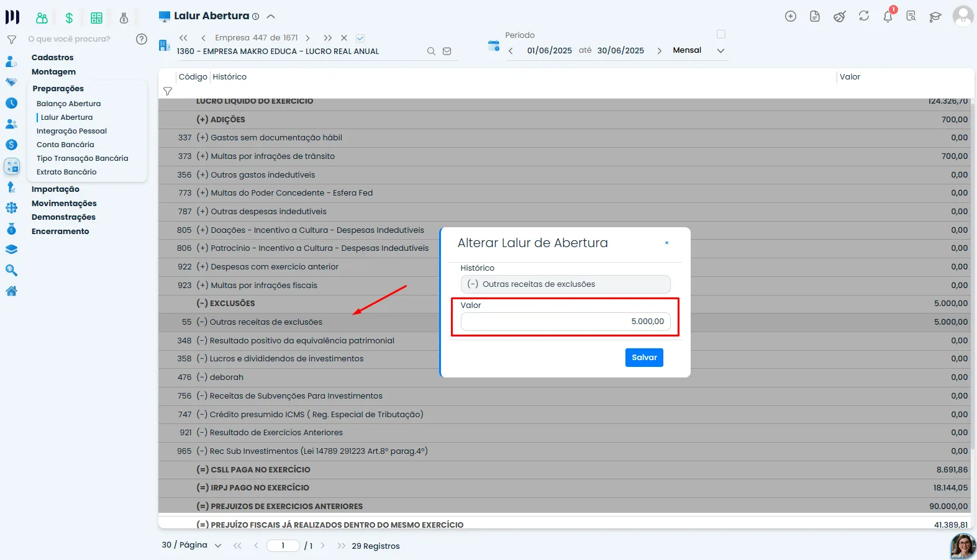Screen dimensions: 977x560
Task: Select Tipo Transação Bancária submenu item
Action: click(x=82, y=158)
